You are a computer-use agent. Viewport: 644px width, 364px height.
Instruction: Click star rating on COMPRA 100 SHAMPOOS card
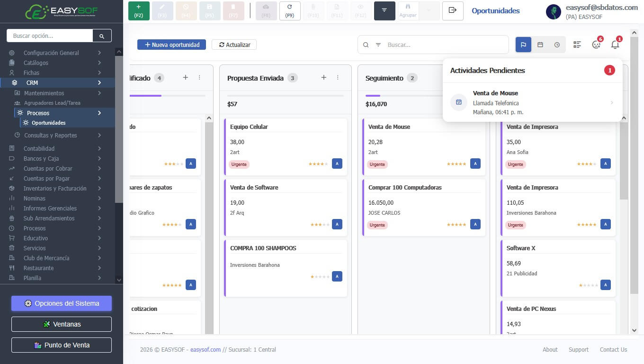click(320, 277)
